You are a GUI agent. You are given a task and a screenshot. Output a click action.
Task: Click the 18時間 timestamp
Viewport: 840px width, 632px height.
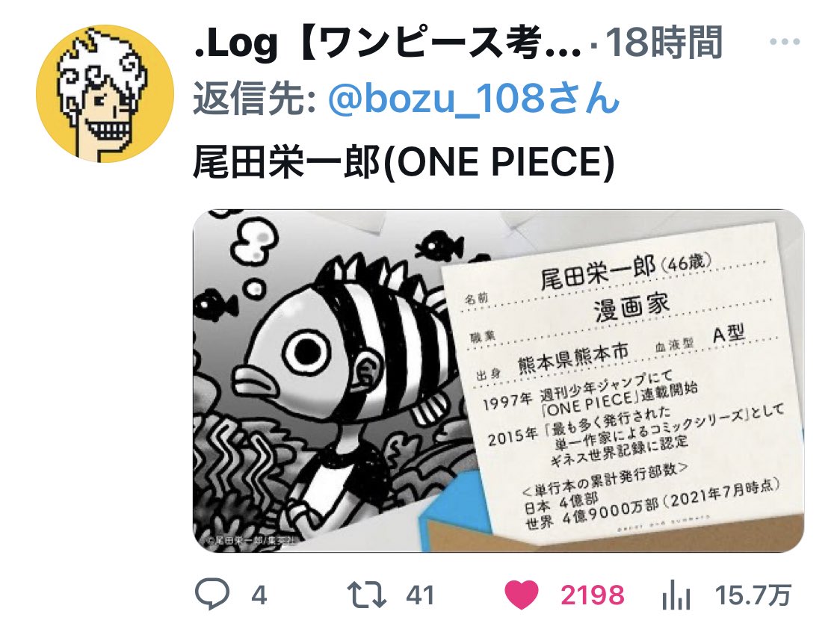(x=664, y=43)
